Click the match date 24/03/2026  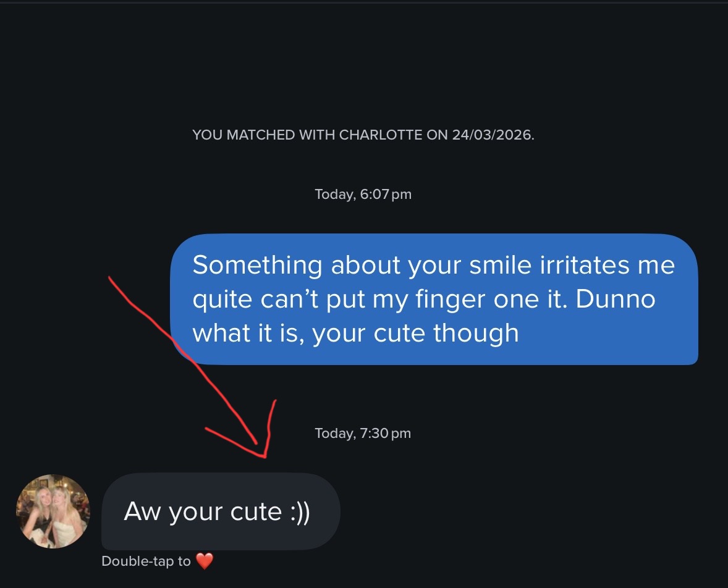click(493, 135)
